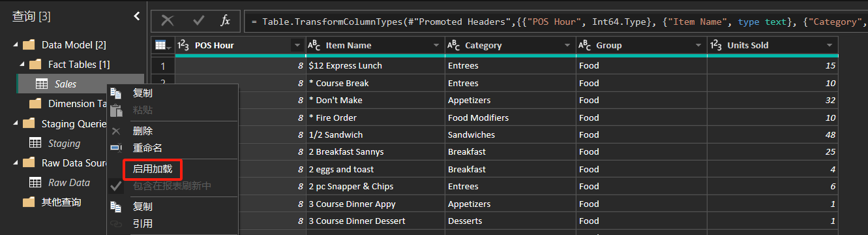Collapse the Fact Tables [1] folder

click(21, 65)
